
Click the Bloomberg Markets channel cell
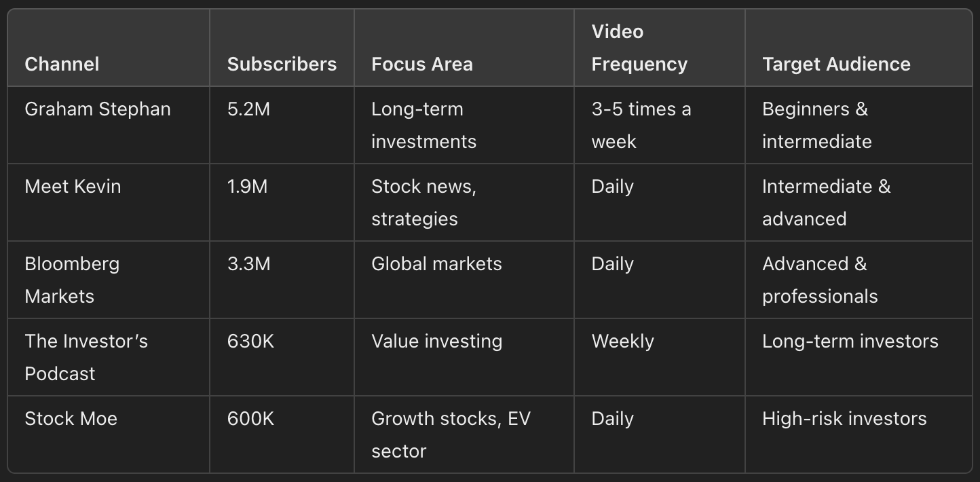pos(71,280)
